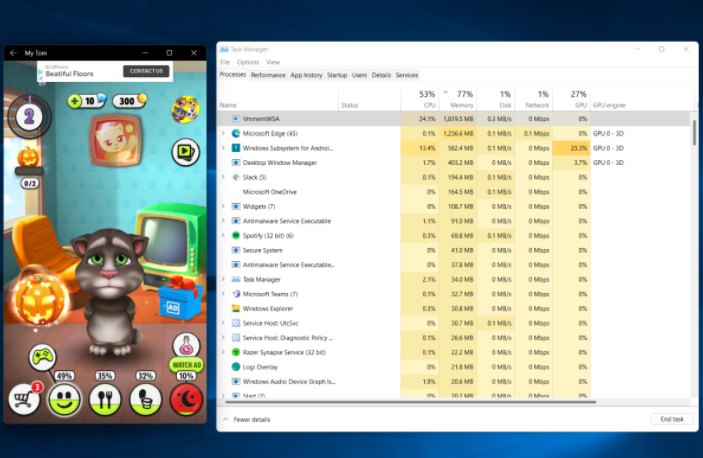Click the green plus to add currency

pyautogui.click(x=75, y=101)
